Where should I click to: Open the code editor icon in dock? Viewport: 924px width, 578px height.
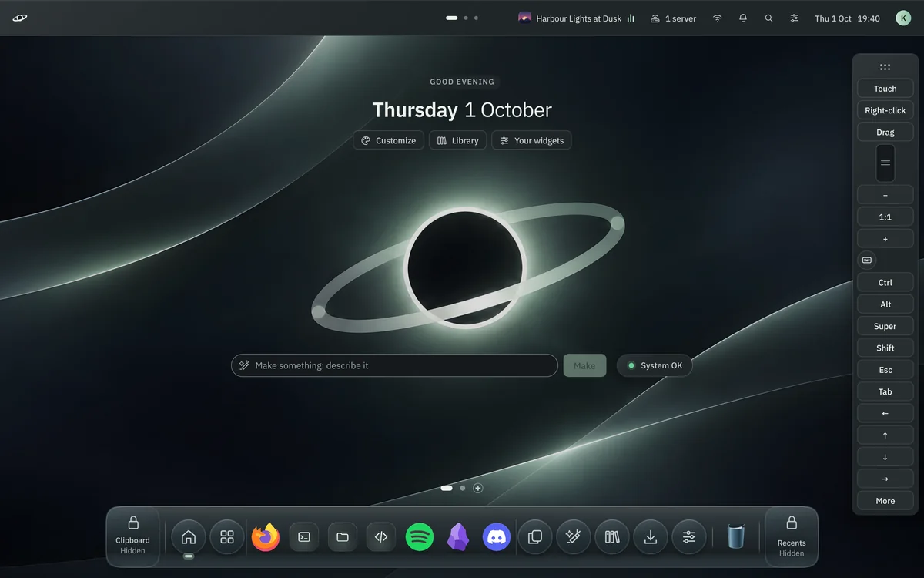click(381, 537)
